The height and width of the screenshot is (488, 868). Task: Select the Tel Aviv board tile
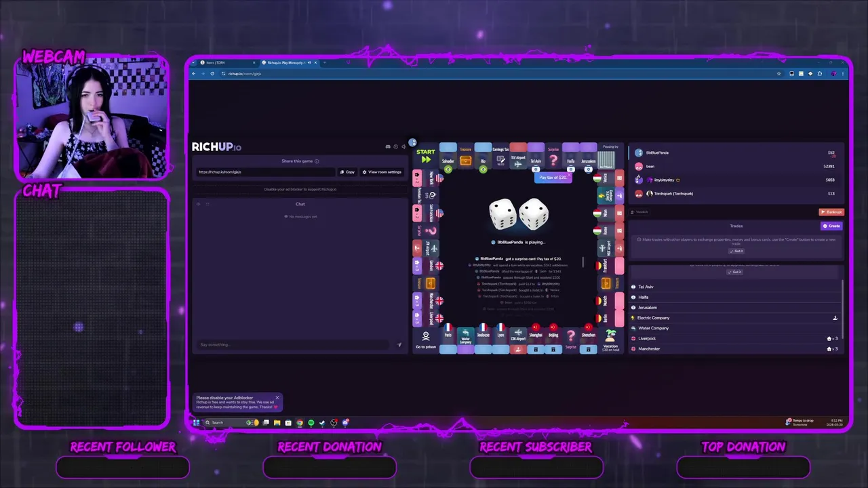click(x=536, y=157)
